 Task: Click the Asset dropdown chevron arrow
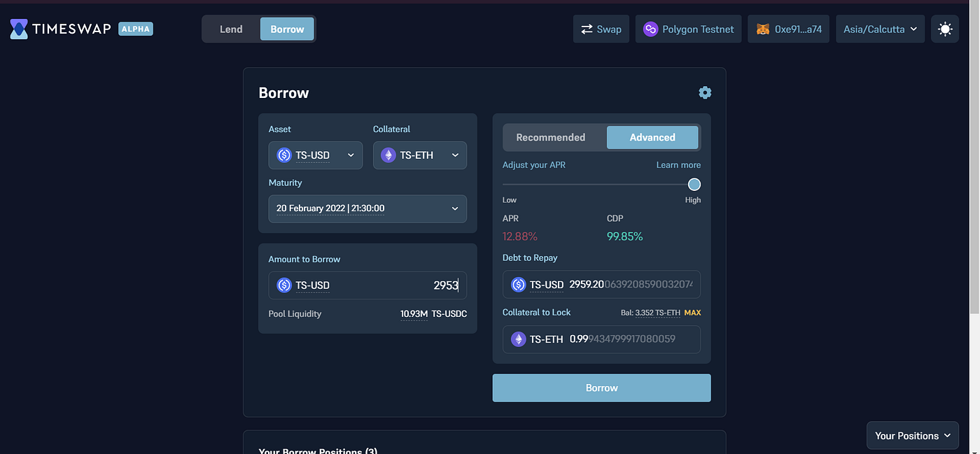[351, 155]
